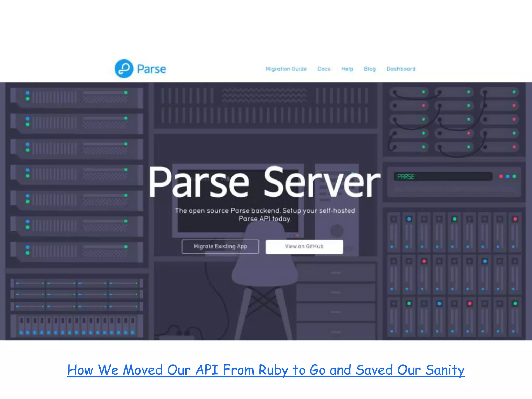Click the green PARSE LED display
532x399 pixels.
(406, 177)
